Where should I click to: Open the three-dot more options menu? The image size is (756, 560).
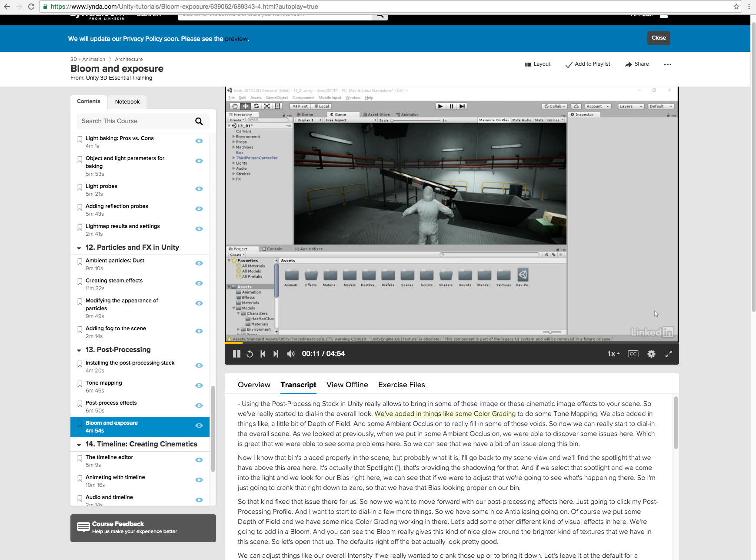click(668, 64)
